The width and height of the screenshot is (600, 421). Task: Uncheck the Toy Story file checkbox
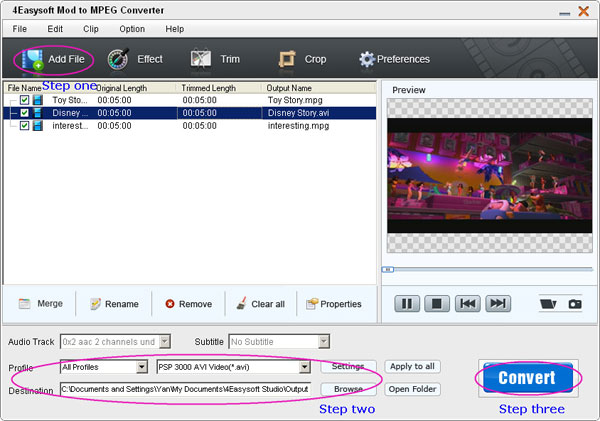(24, 100)
